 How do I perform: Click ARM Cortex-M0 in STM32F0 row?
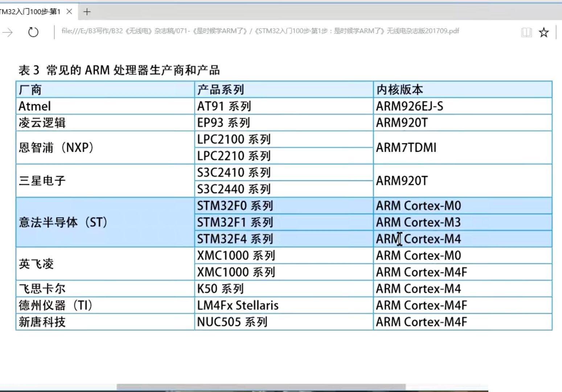[463, 206]
